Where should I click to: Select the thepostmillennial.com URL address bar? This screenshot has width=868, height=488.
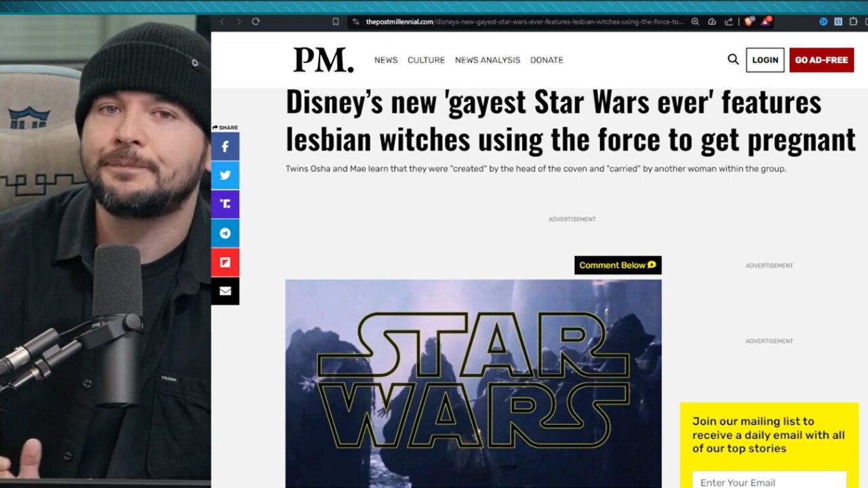pos(524,22)
